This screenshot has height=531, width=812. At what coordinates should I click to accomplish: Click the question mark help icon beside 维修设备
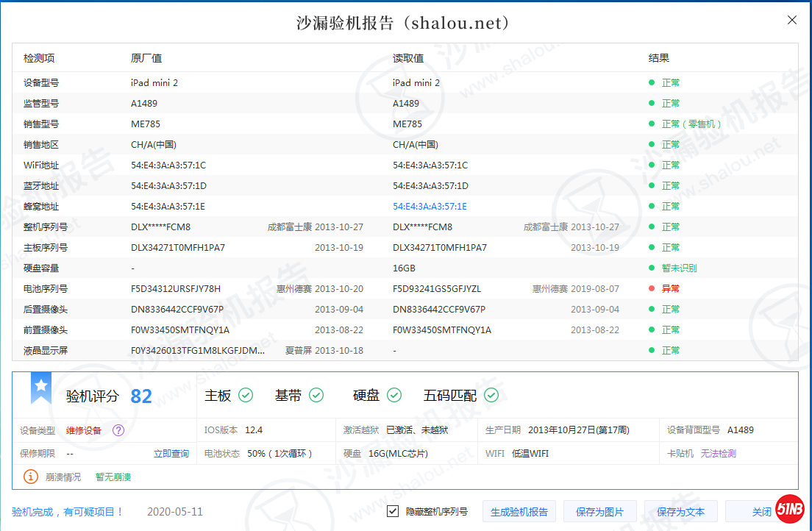(x=118, y=430)
